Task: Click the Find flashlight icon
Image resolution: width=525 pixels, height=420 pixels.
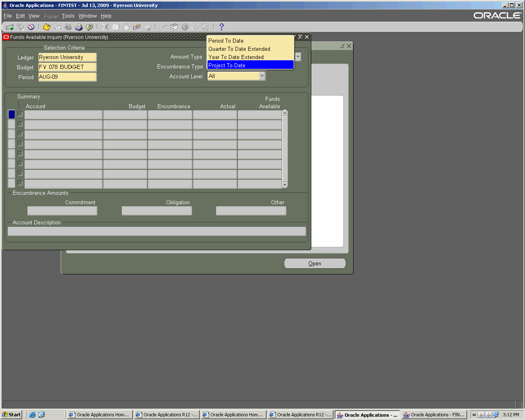Action: (21, 27)
